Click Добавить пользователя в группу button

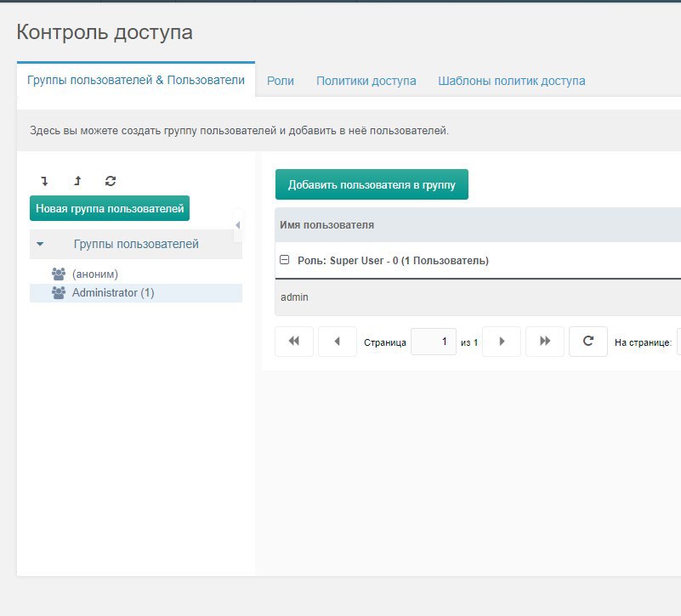click(x=372, y=184)
